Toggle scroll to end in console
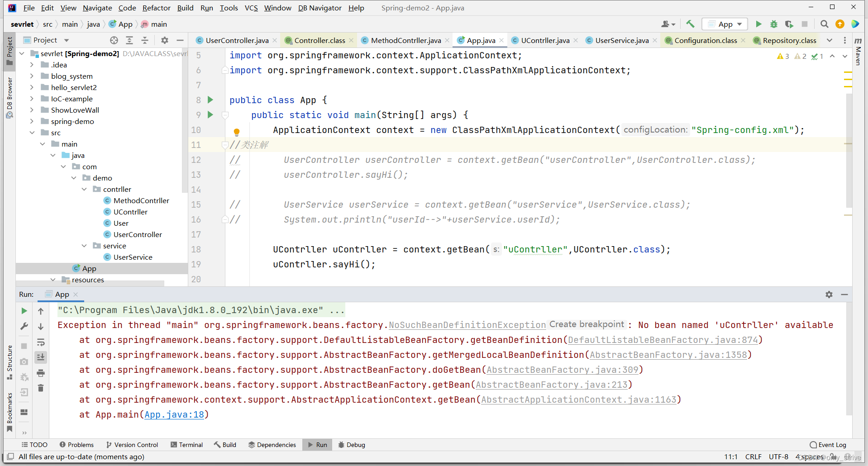 41,357
